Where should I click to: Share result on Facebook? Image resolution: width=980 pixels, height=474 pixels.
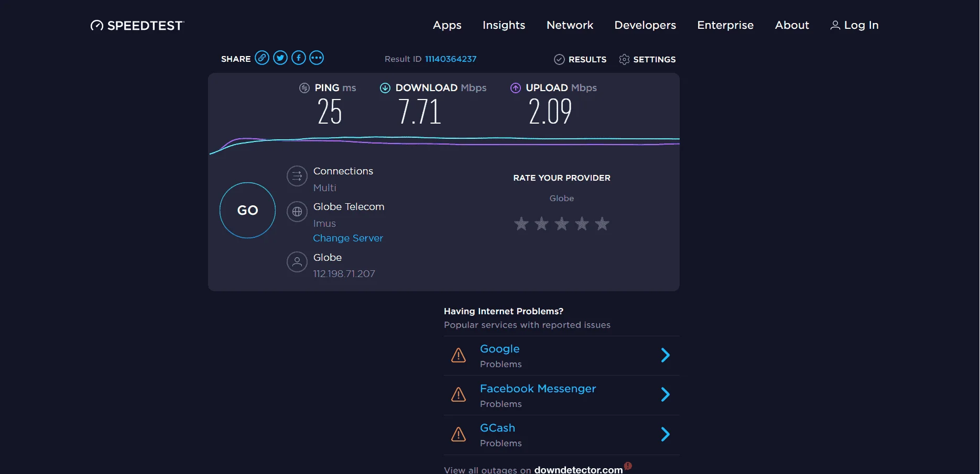pyautogui.click(x=299, y=58)
